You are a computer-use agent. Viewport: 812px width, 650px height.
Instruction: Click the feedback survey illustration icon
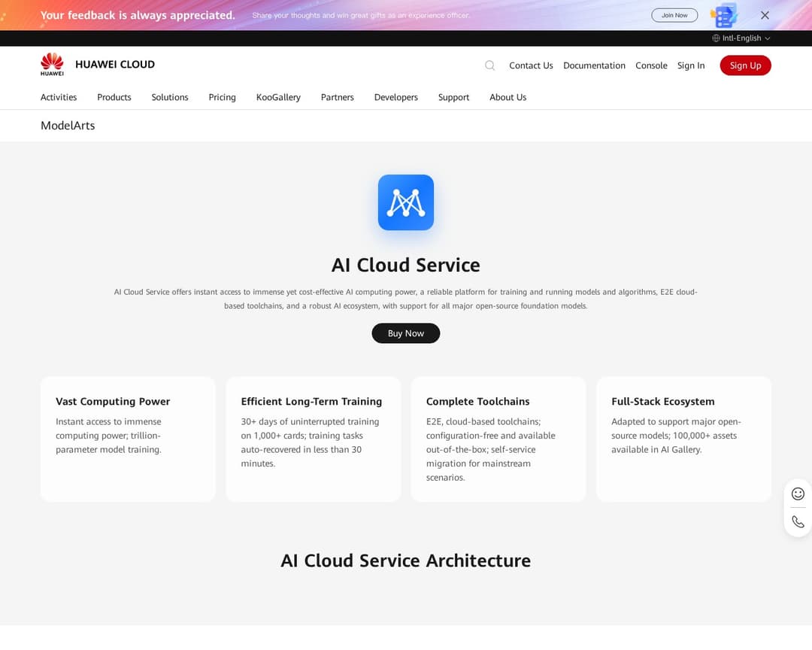pos(724,15)
